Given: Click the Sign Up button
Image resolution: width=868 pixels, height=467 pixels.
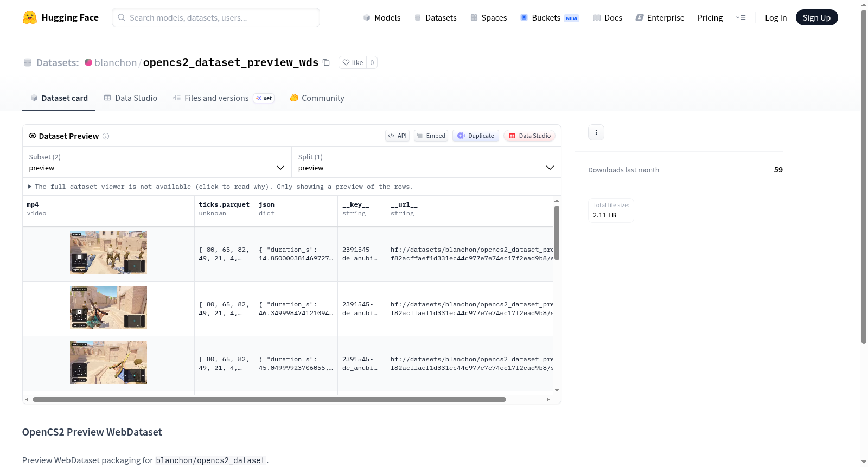Looking at the screenshot, I should 816,17.
